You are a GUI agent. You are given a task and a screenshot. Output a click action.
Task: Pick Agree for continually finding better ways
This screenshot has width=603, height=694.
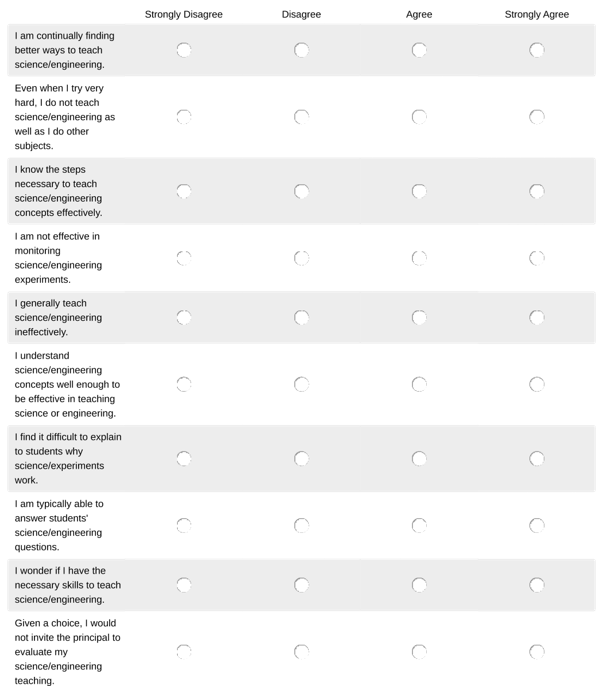click(419, 50)
